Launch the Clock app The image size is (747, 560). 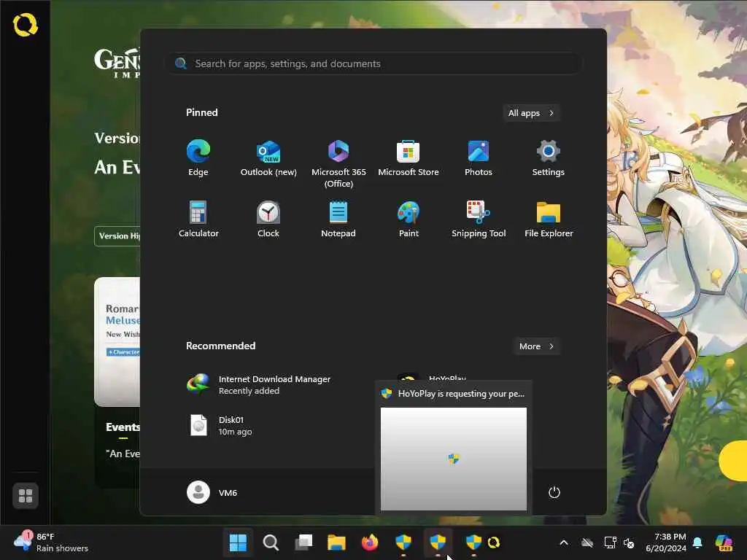click(x=268, y=219)
